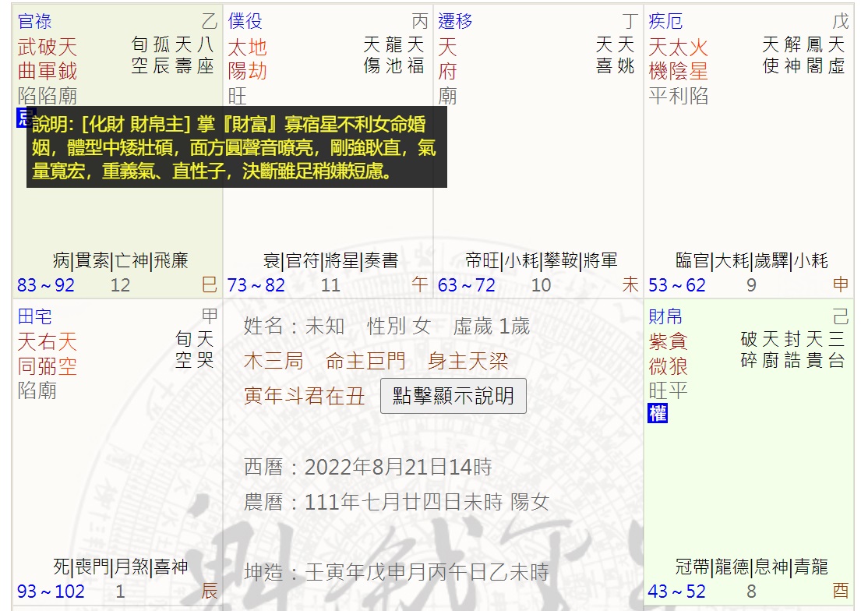This screenshot has width=868, height=611.
Task: Click the 說明 tooltip about 化財 財帛主
Action: [236, 147]
